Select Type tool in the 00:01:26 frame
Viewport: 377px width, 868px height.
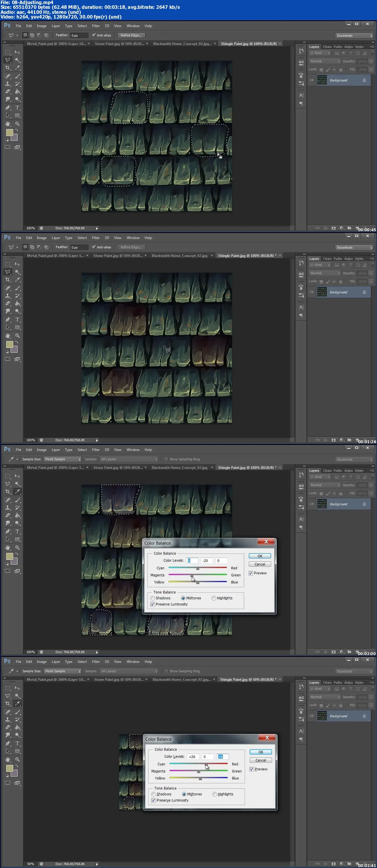[17, 320]
